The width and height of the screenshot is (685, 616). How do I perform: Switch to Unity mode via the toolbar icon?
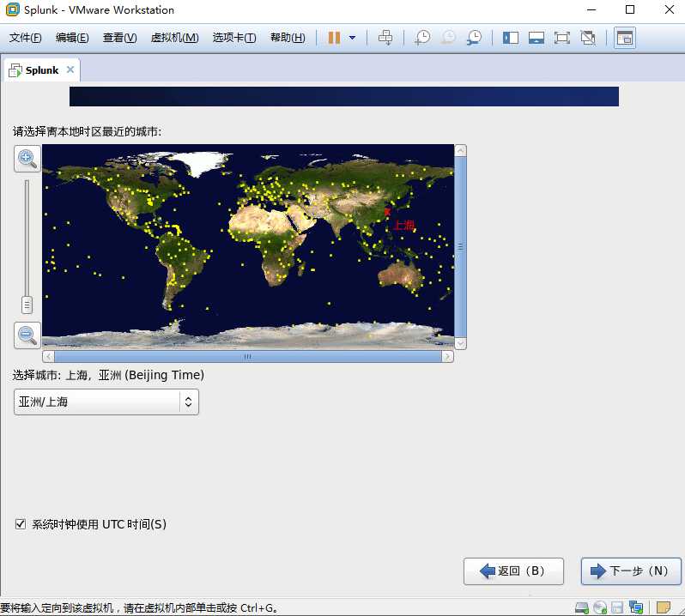588,38
